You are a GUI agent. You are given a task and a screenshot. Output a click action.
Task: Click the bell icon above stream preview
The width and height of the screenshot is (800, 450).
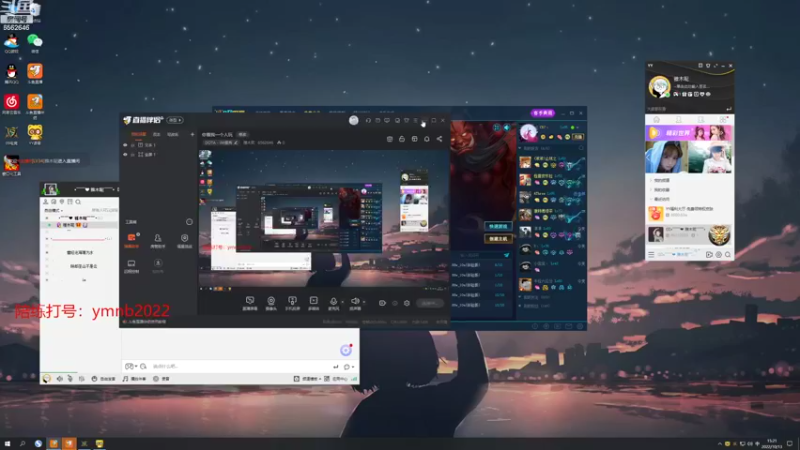click(427, 139)
